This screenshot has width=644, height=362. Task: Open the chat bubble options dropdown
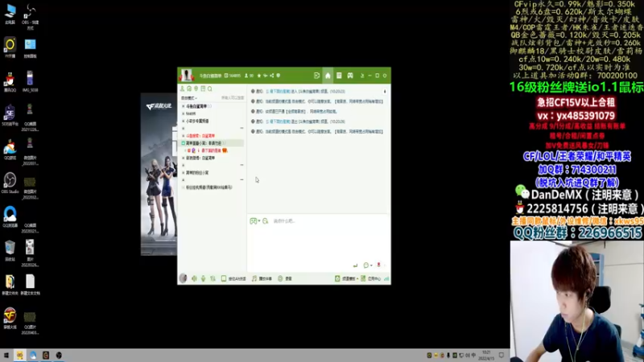[368, 265]
